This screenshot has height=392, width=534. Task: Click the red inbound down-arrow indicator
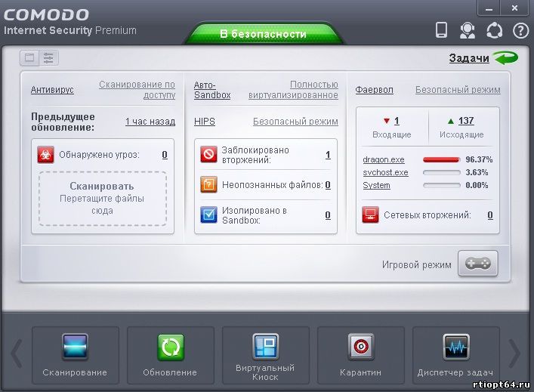pos(386,121)
